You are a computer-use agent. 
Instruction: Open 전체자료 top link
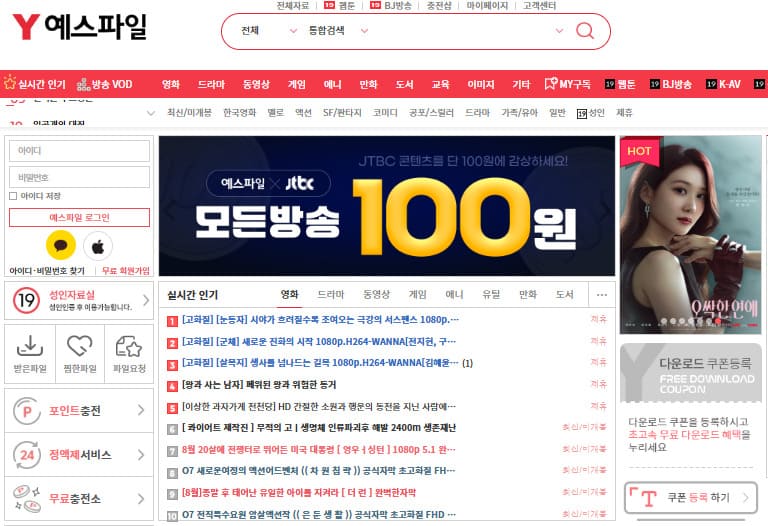point(292,5)
